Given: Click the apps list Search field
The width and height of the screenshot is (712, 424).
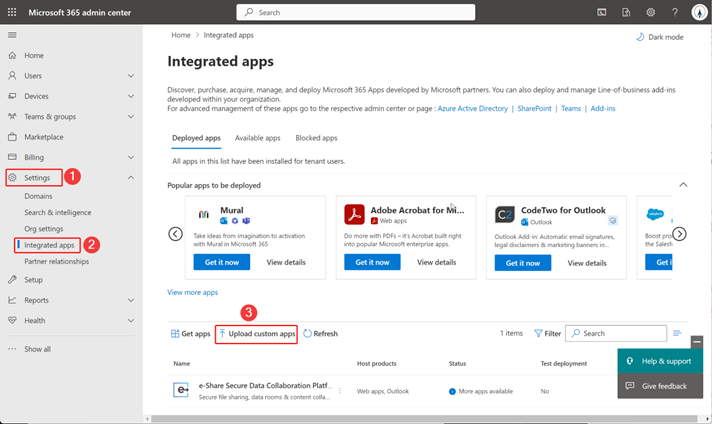Looking at the screenshot, I should click(616, 333).
